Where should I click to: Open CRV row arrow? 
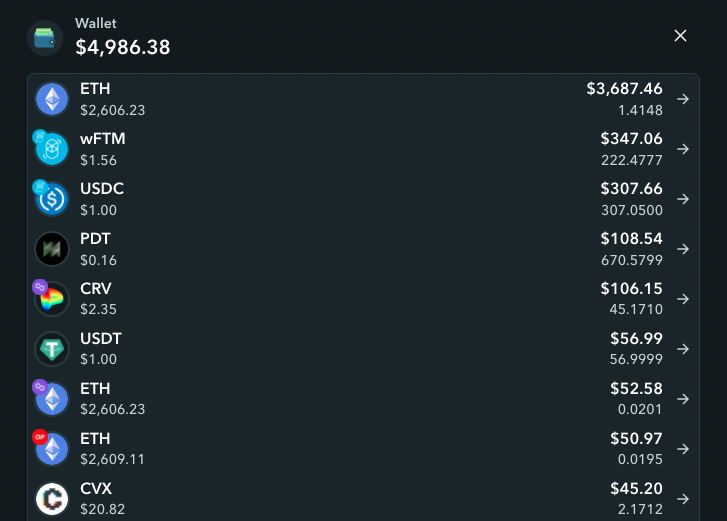682,299
